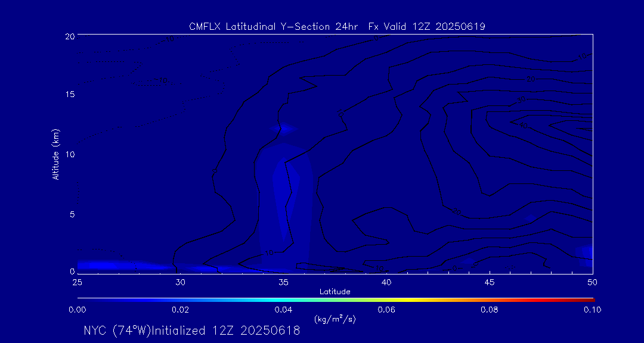The image size is (644, 343).
Task: Click the 'Latitude' x-axis label
Action: pos(335,292)
